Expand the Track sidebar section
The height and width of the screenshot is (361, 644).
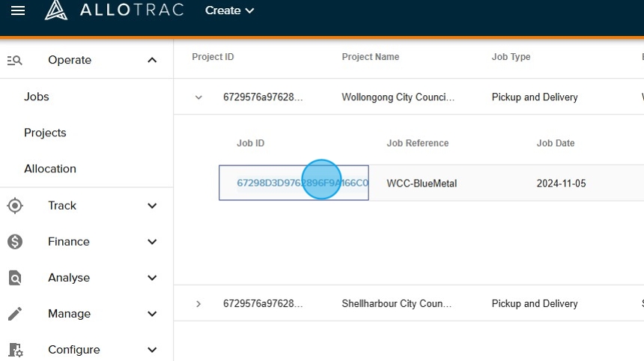(152, 206)
